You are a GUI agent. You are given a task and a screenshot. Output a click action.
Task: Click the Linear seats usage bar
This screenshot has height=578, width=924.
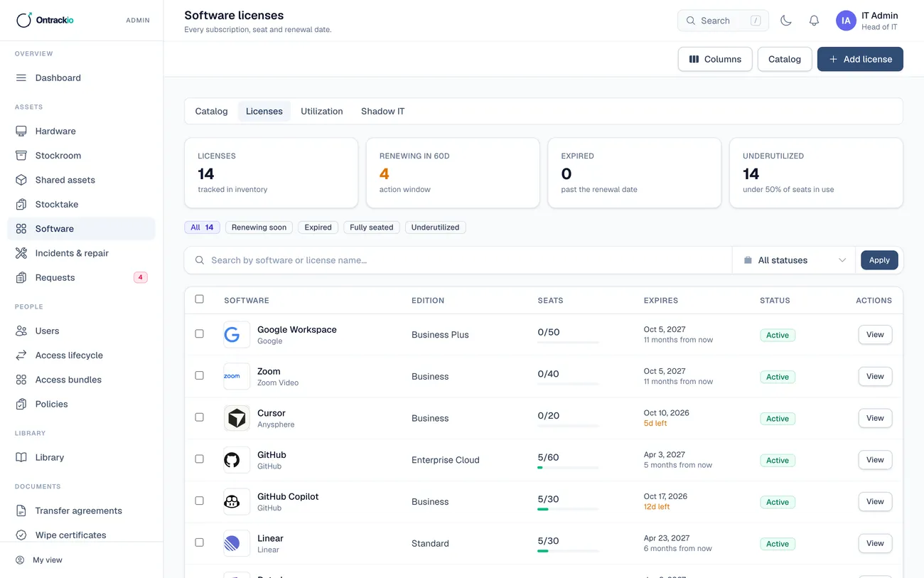point(568,551)
